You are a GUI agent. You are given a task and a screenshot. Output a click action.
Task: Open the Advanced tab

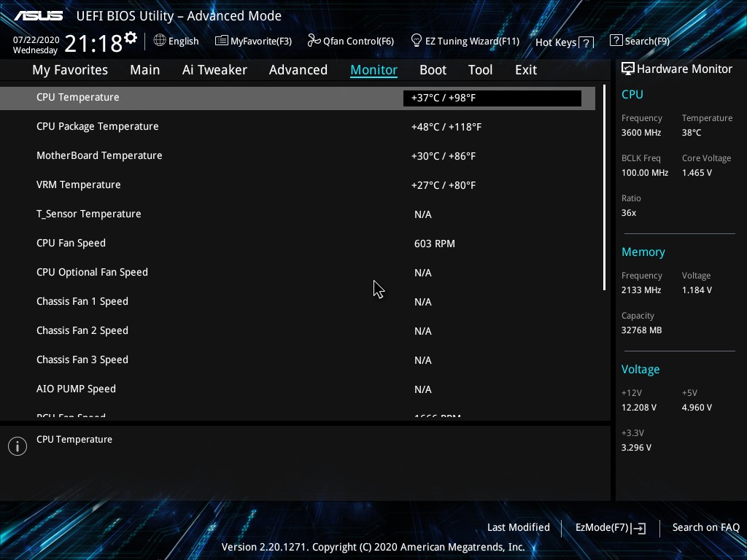pos(298,70)
